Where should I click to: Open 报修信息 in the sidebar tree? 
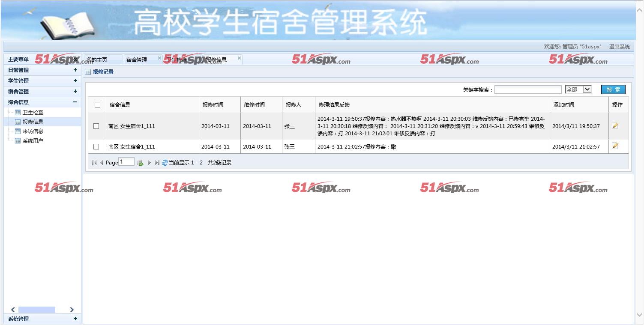33,122
